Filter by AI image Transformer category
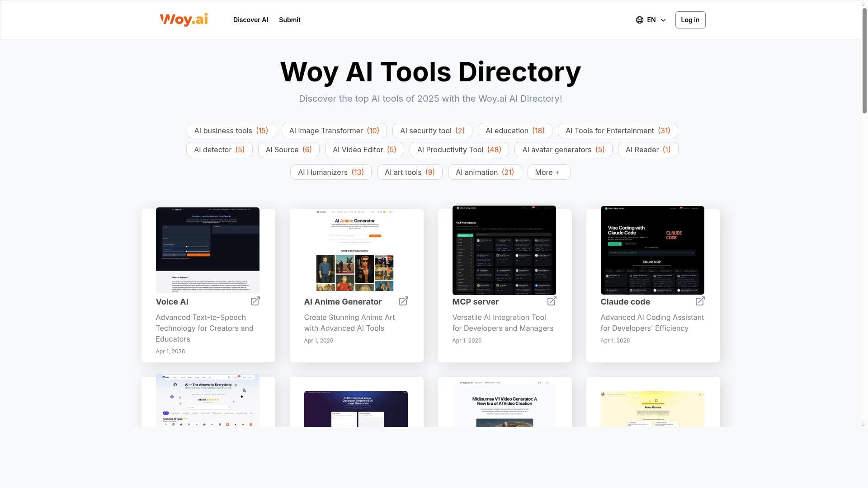868x488 pixels. coord(334,131)
